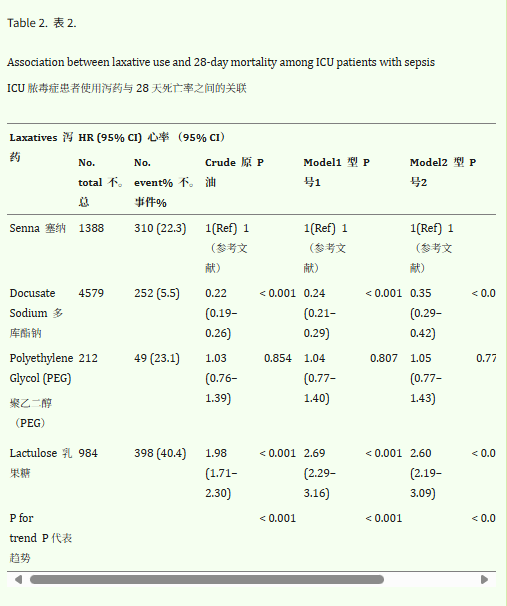
Task: Click the horizontal scrollbar right arrow
Action: [x=484, y=579]
